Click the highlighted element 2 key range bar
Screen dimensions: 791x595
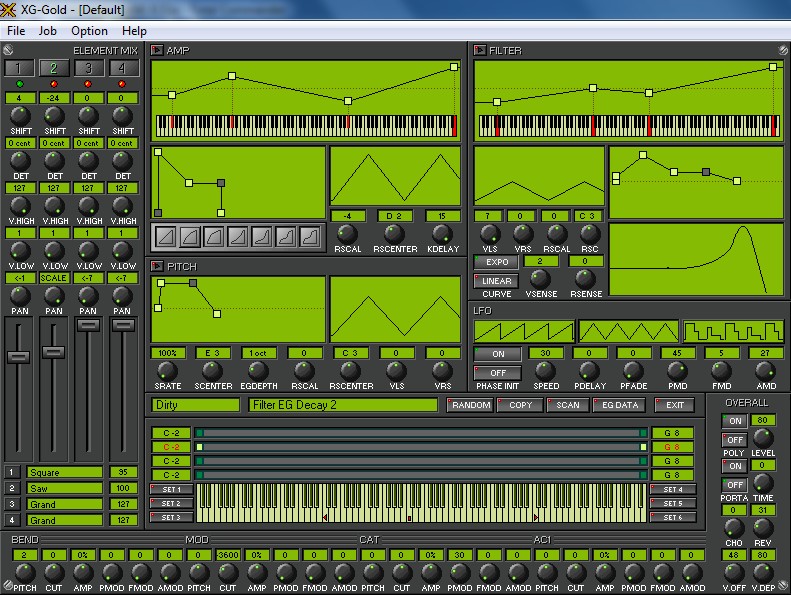click(421, 447)
